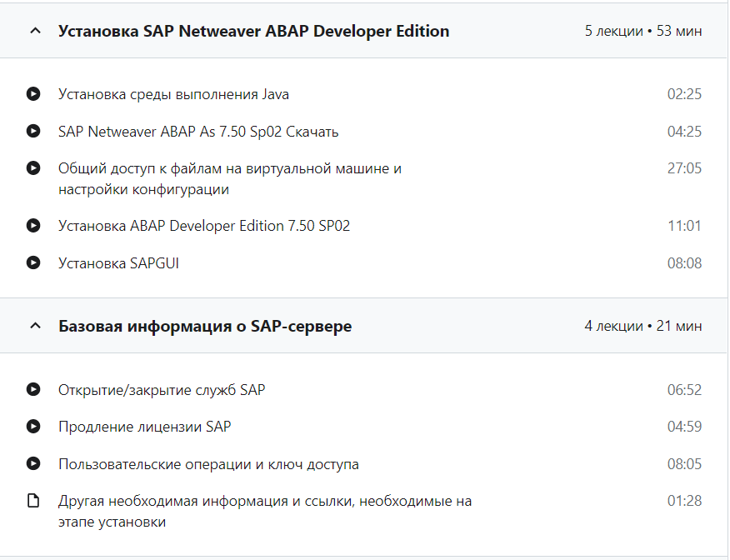The width and height of the screenshot is (730, 560).
Task: Click play icon for Пользовательские операции и ключ доступа
Action: tap(33, 463)
